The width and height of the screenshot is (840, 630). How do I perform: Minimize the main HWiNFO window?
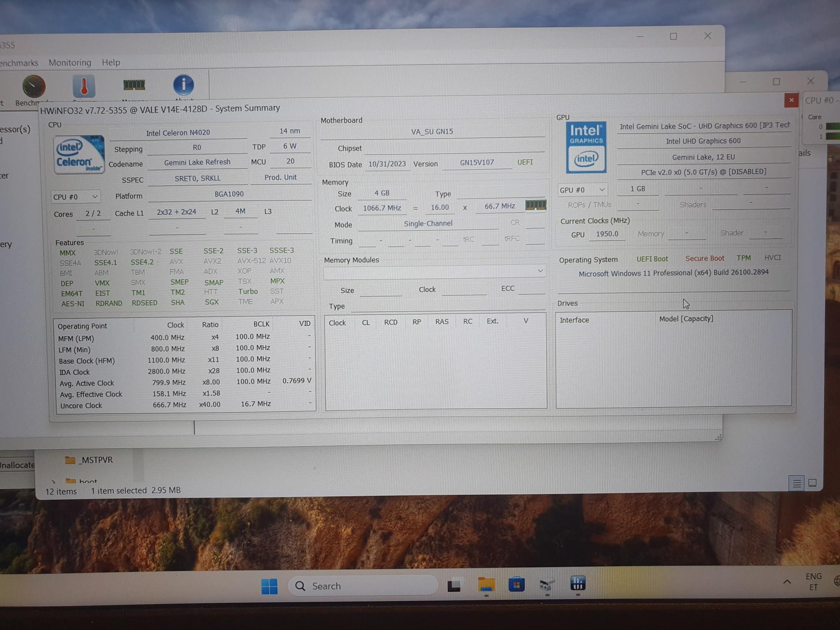point(640,37)
